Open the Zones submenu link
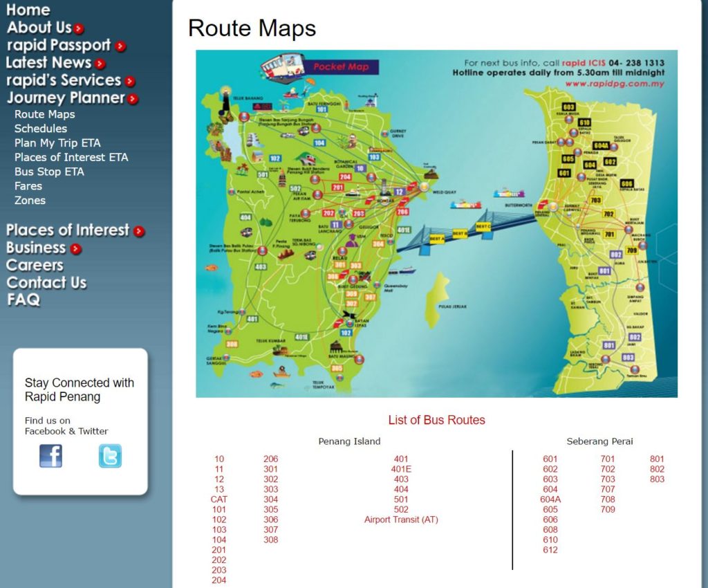The width and height of the screenshot is (708, 588). pos(30,201)
